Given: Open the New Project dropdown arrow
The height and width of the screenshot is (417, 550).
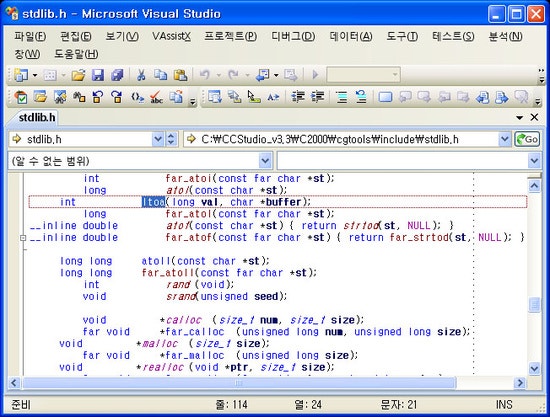Looking at the screenshot, I should click(x=35, y=75).
